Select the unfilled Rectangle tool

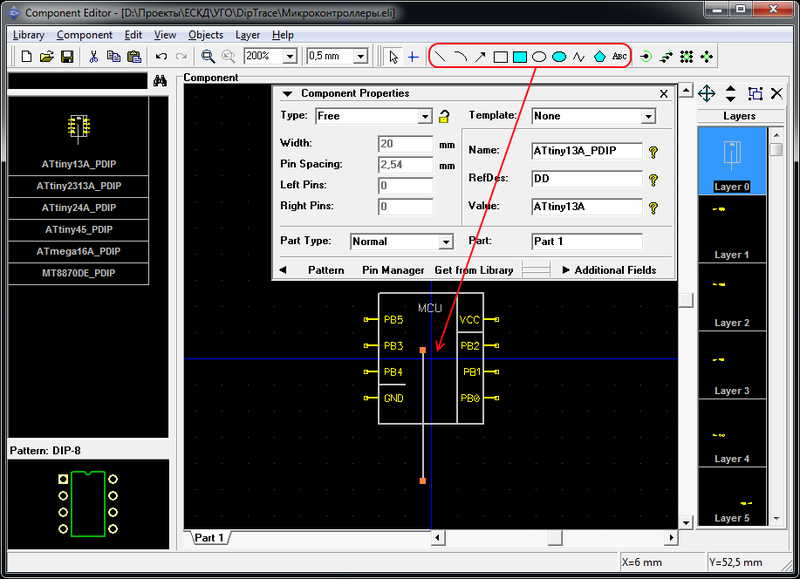tap(501, 57)
